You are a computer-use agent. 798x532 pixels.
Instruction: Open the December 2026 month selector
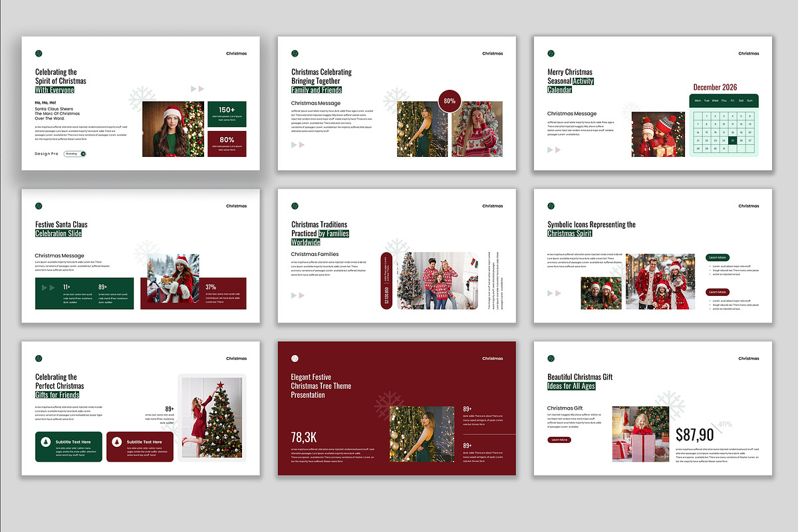pos(715,86)
